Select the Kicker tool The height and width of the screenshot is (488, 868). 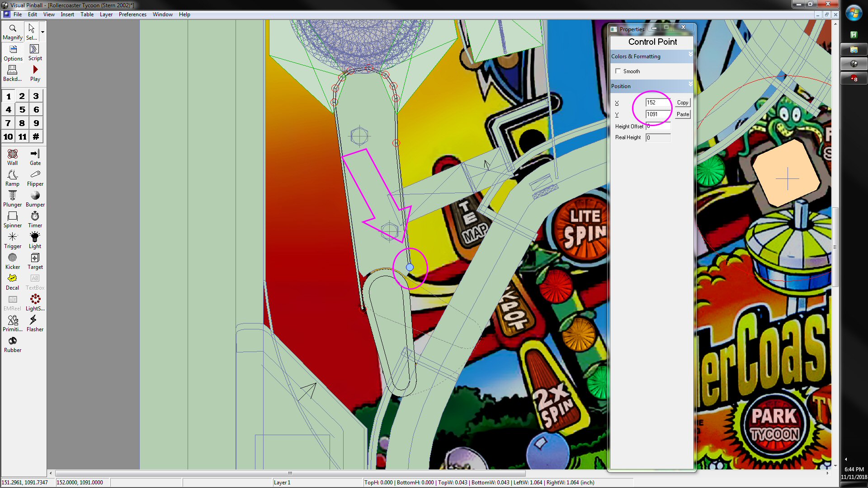click(x=12, y=261)
